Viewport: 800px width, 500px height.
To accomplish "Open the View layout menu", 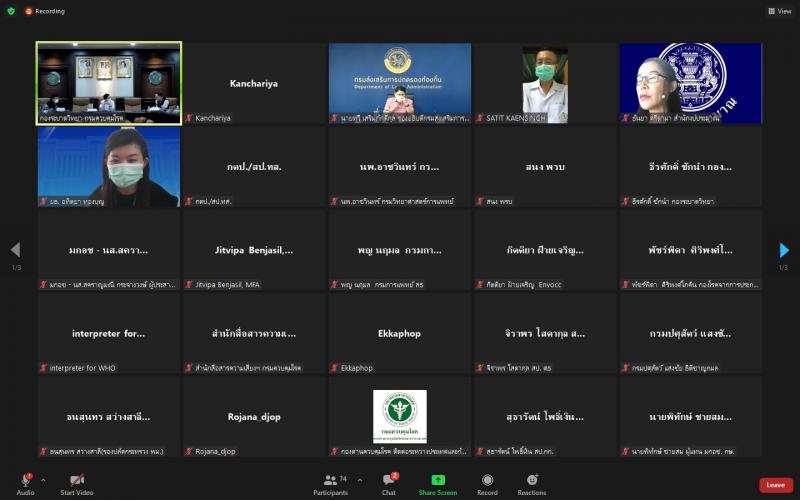I will pos(780,11).
